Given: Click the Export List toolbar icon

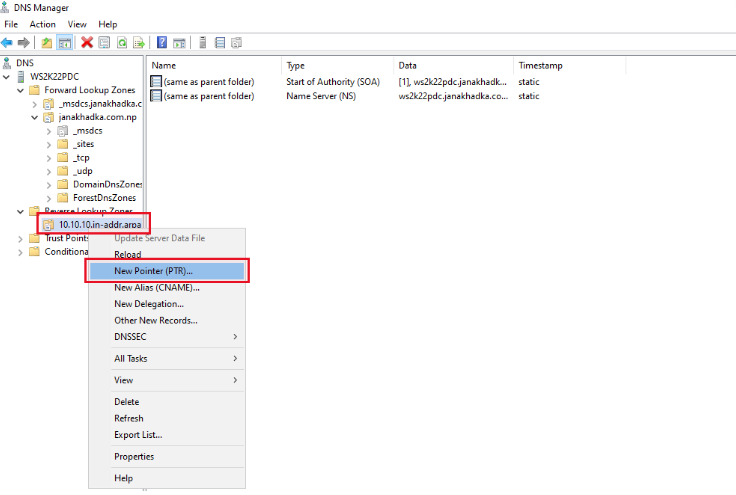Looking at the screenshot, I should coord(138,42).
